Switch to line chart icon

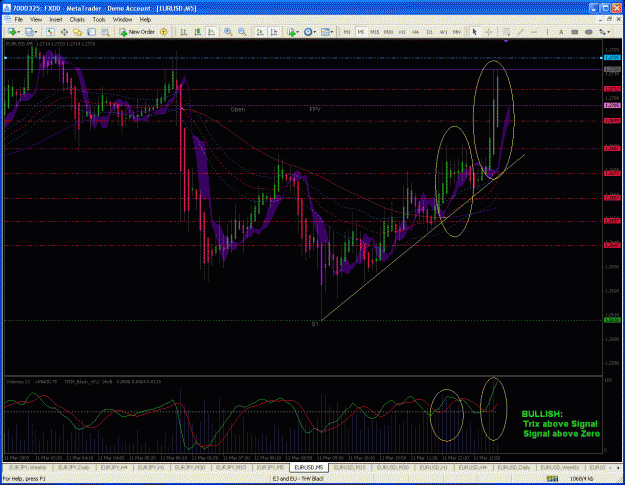pyautogui.click(x=211, y=32)
